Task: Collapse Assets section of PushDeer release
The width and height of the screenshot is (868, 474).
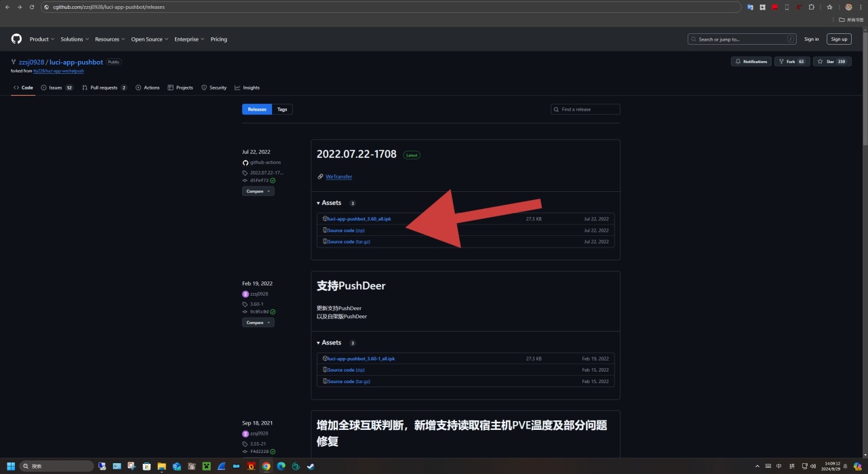Action: click(329, 342)
